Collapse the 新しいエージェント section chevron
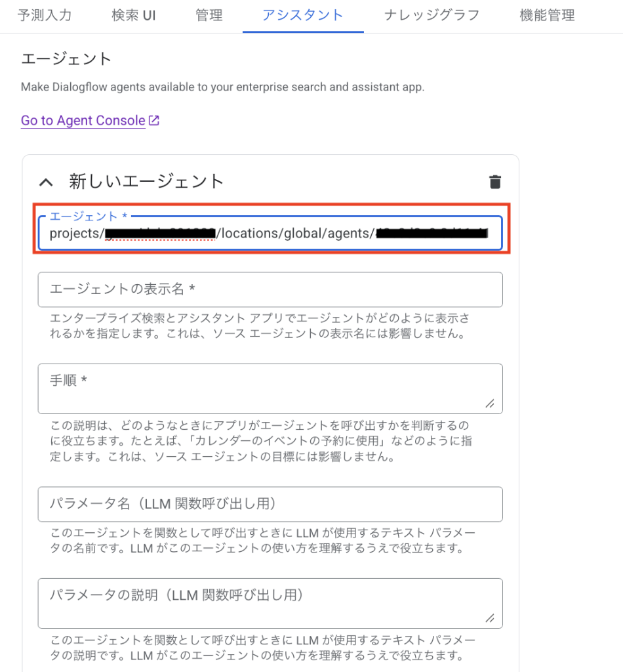623x672 pixels. [x=45, y=182]
